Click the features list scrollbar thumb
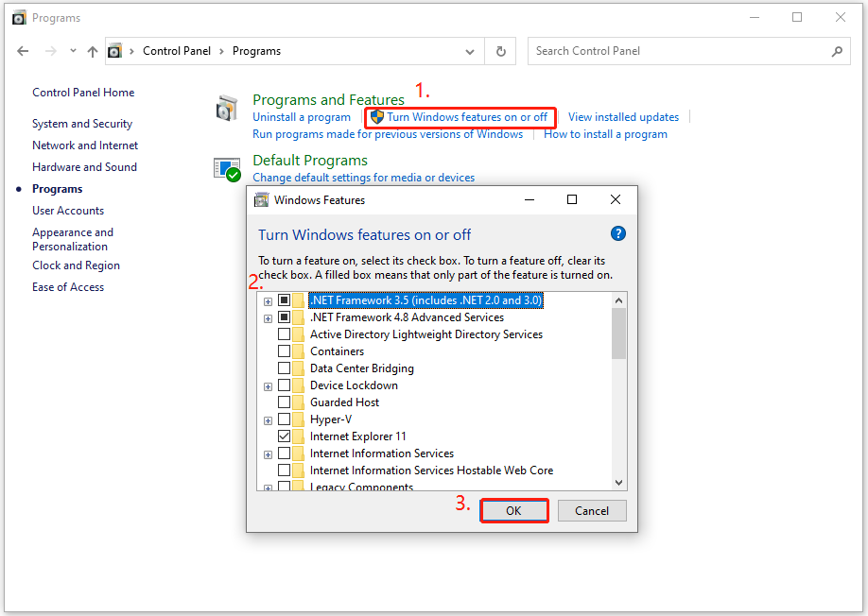The width and height of the screenshot is (868, 616). (x=619, y=334)
